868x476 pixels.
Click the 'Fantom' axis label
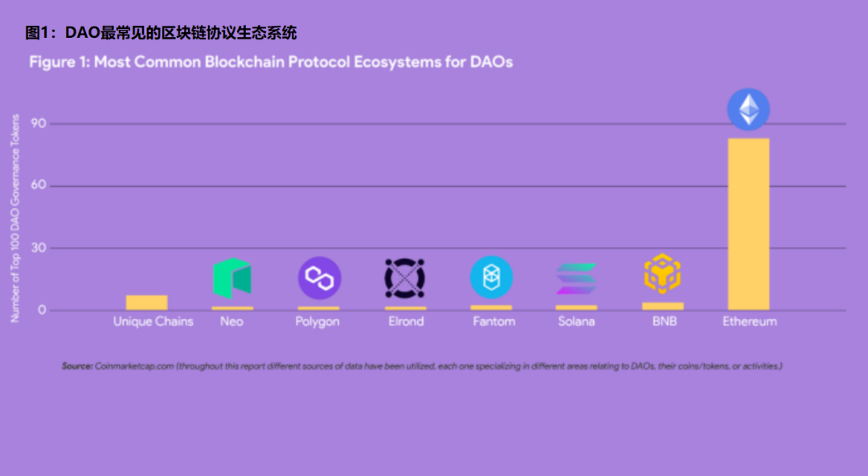click(x=493, y=322)
